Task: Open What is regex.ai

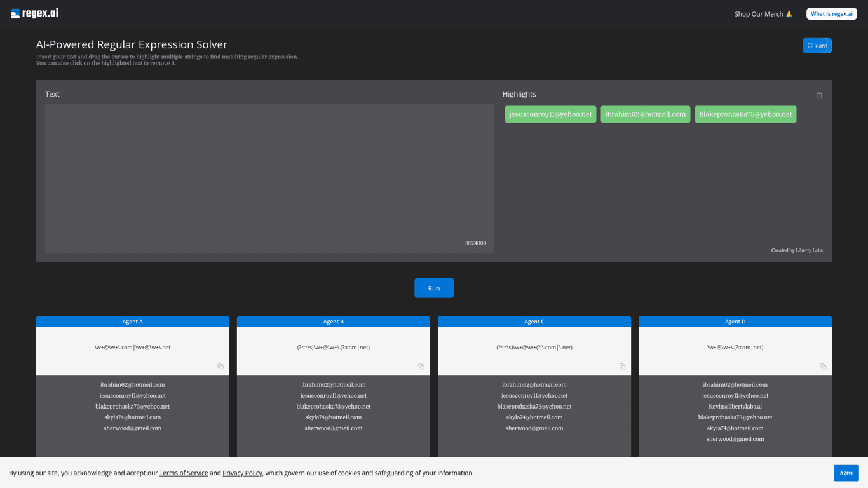Action: point(831,14)
